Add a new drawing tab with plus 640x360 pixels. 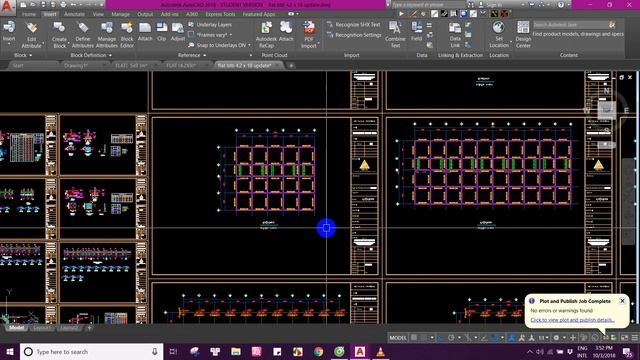291,65
